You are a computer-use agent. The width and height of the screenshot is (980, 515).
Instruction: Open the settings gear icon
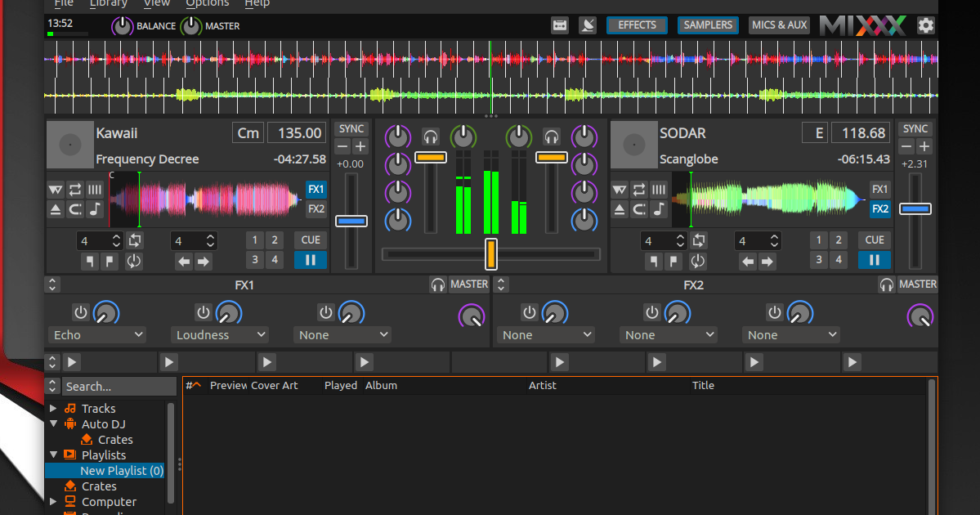tap(925, 25)
